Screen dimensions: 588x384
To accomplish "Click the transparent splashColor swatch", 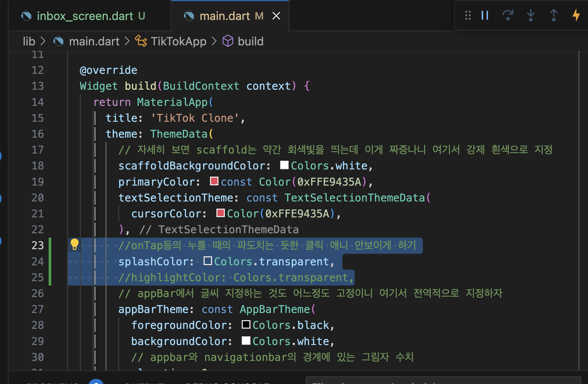I will pos(207,261).
